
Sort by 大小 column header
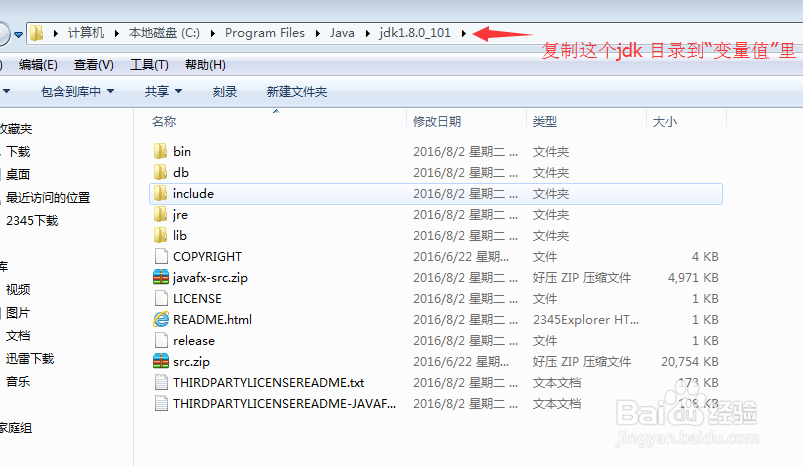[665, 121]
